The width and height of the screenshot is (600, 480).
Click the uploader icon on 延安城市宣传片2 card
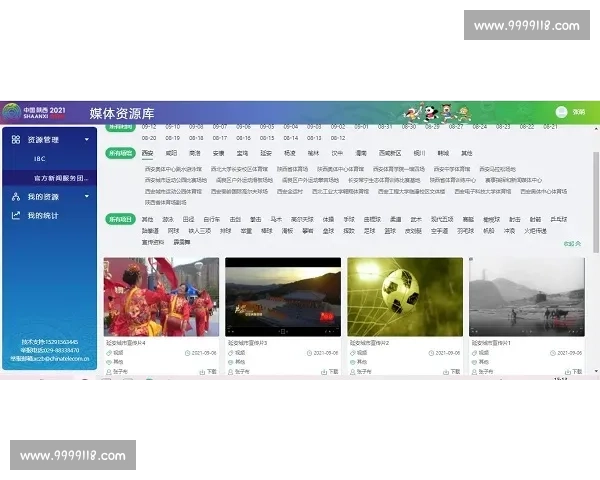(x=353, y=372)
